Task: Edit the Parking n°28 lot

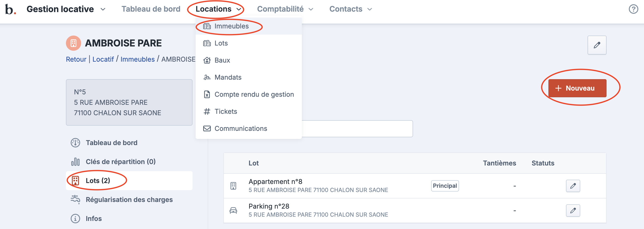Action: [572, 211]
